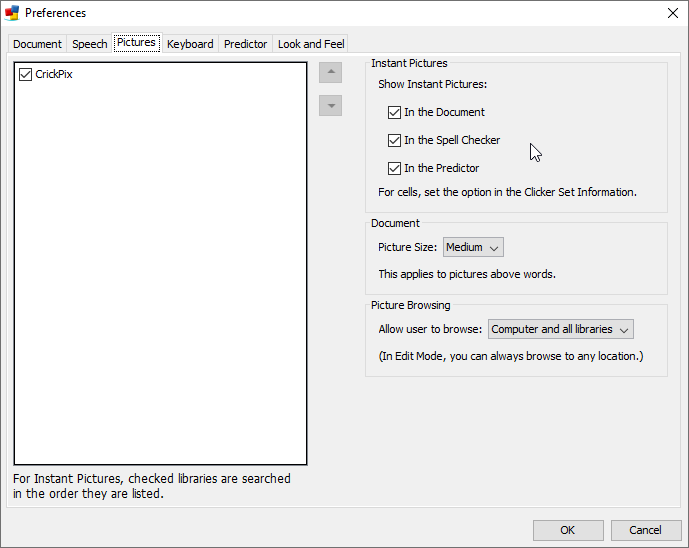689x548 pixels.
Task: Uncheck the CrickPix library checkbox
Action: (26, 75)
